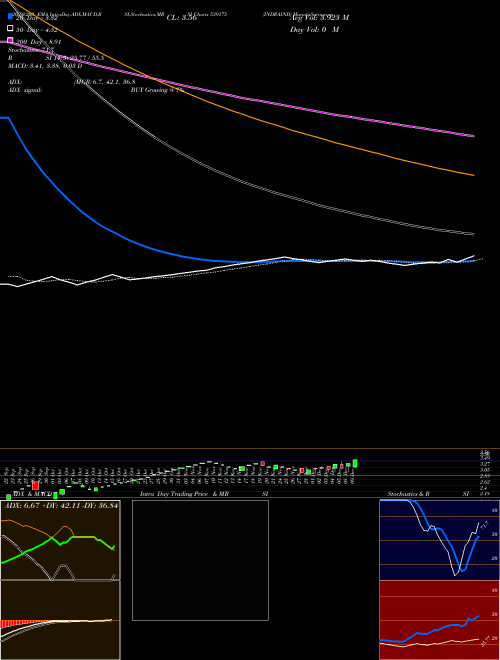
Task: Click the right end of the magenta 200-day line
Action: click(x=473, y=136)
